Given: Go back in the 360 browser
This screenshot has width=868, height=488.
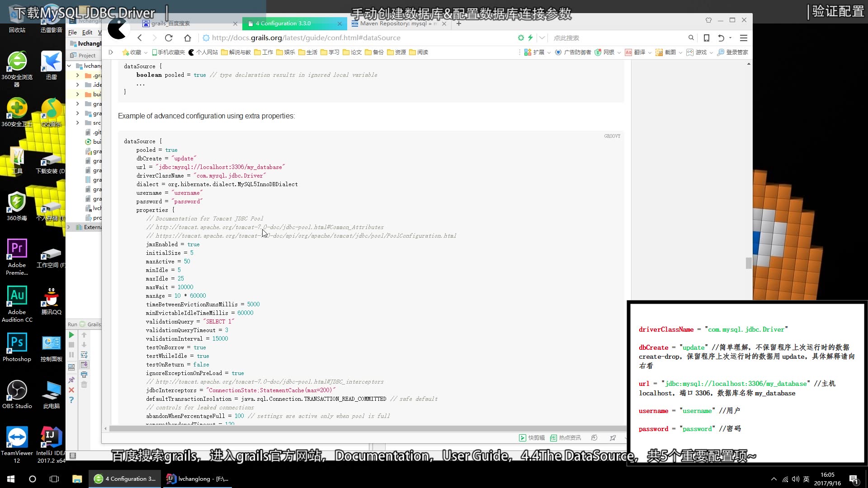Looking at the screenshot, I should [x=140, y=38].
